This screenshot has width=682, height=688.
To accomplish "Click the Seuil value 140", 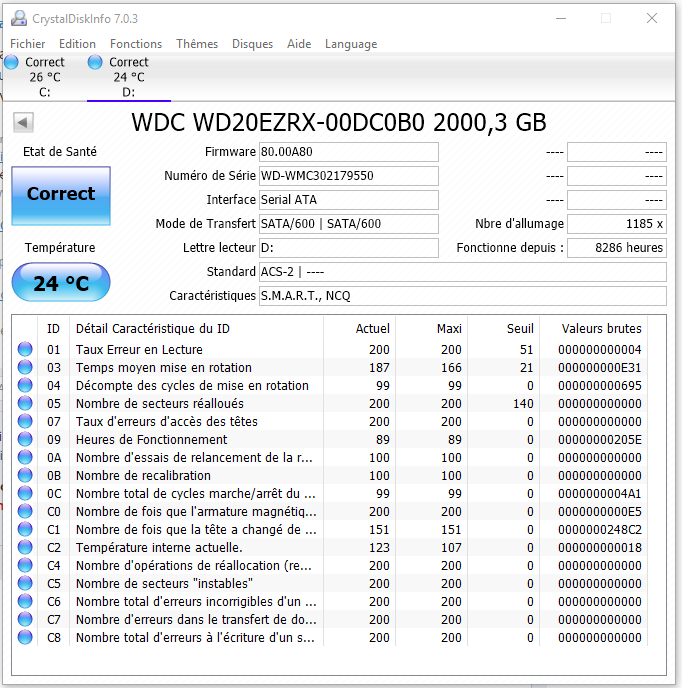I will [523, 403].
